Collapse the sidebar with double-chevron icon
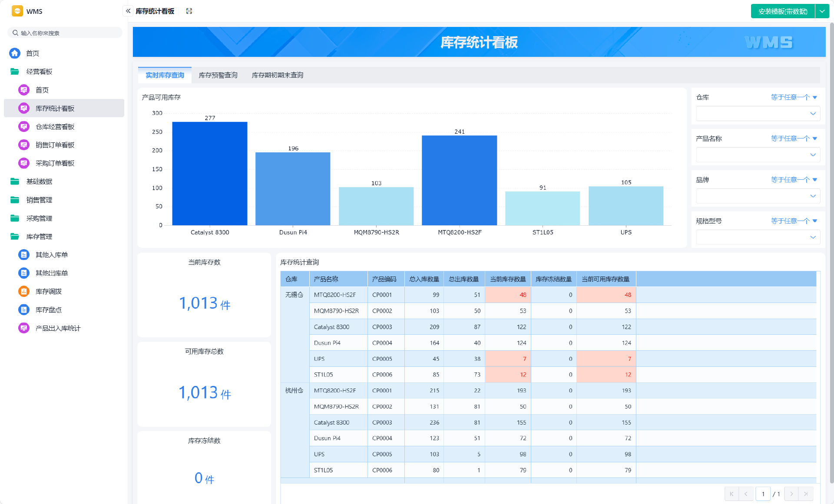The width and height of the screenshot is (834, 504). [128, 11]
